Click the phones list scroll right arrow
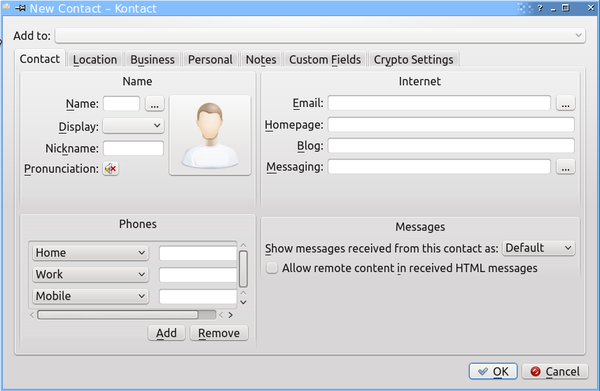 pyautogui.click(x=230, y=315)
